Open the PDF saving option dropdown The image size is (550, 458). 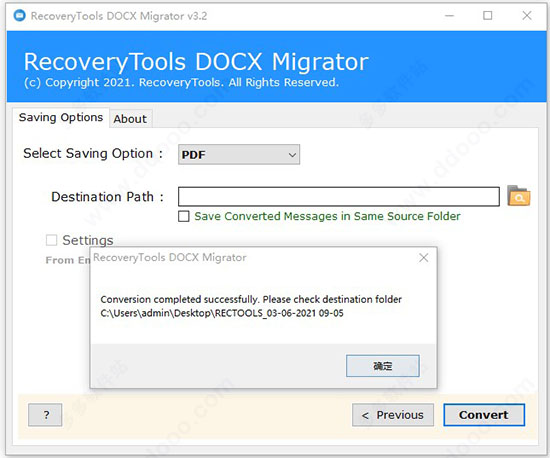pyautogui.click(x=239, y=154)
